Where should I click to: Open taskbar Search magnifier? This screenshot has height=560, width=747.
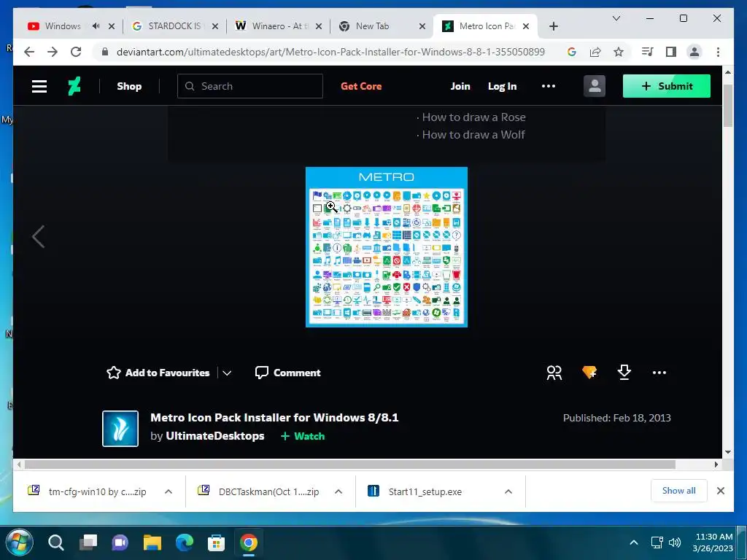point(55,542)
